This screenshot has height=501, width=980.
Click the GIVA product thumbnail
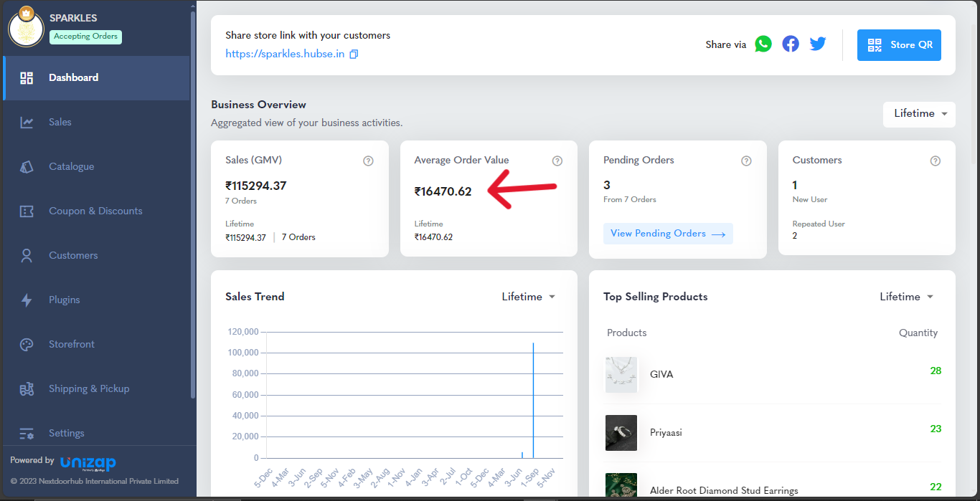click(621, 374)
